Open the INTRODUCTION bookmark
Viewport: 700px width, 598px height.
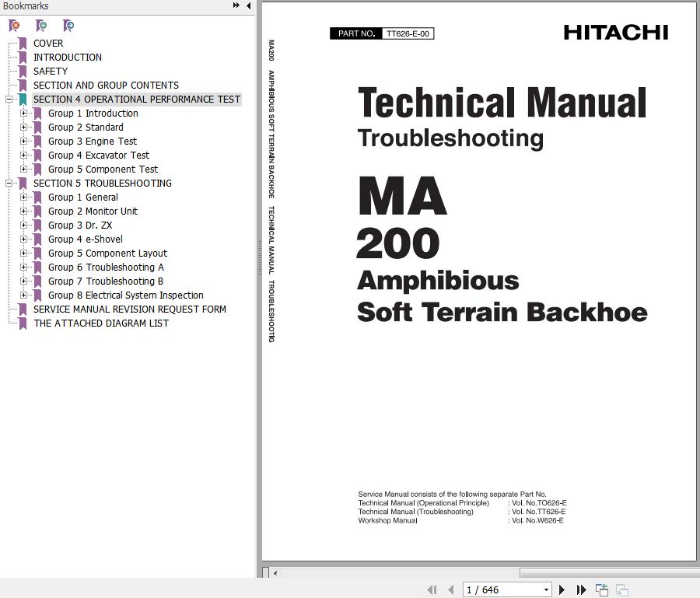click(68, 57)
